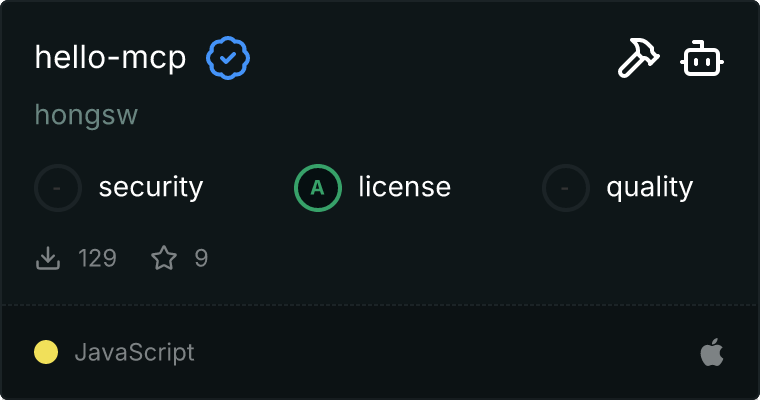
Task: Click the yellow JavaScript color dot
Action: coord(46,352)
